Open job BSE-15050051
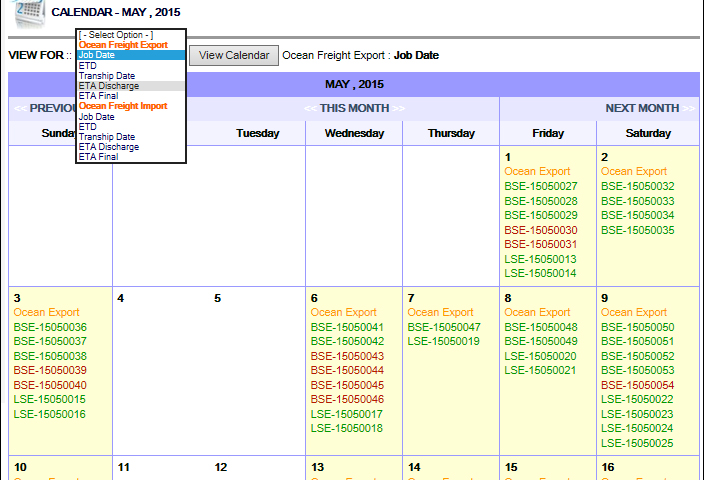The image size is (720, 480). [637, 341]
